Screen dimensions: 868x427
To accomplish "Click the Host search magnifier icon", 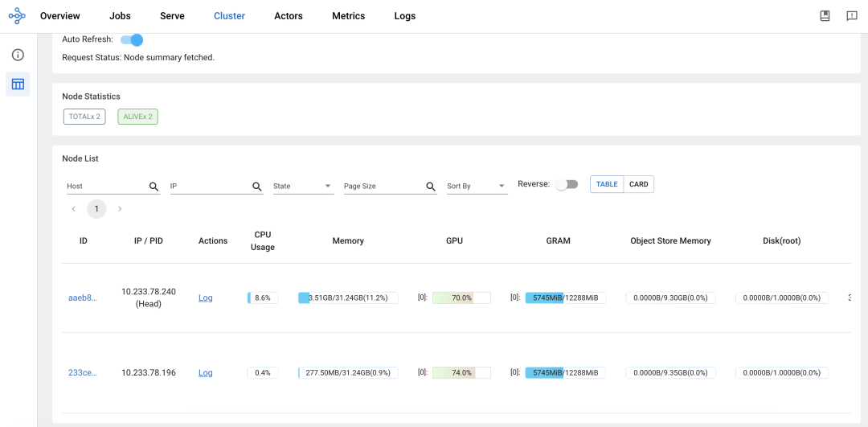I will point(154,187).
